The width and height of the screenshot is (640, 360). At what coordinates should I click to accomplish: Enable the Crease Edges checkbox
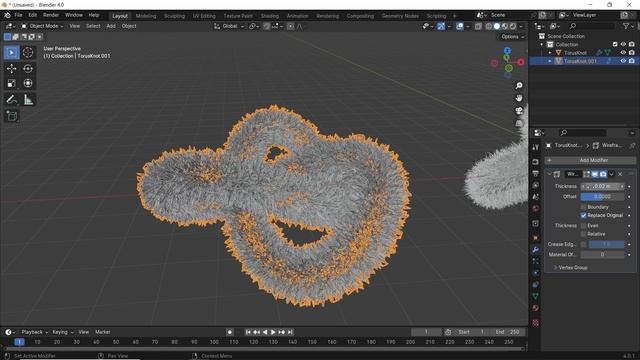tap(583, 244)
